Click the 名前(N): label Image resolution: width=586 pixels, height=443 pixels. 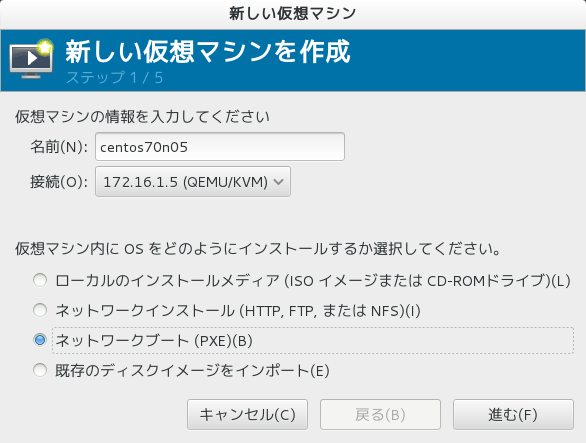pos(59,147)
